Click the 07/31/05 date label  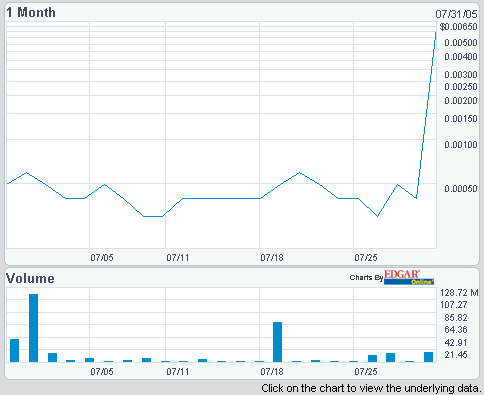pyautogui.click(x=456, y=14)
